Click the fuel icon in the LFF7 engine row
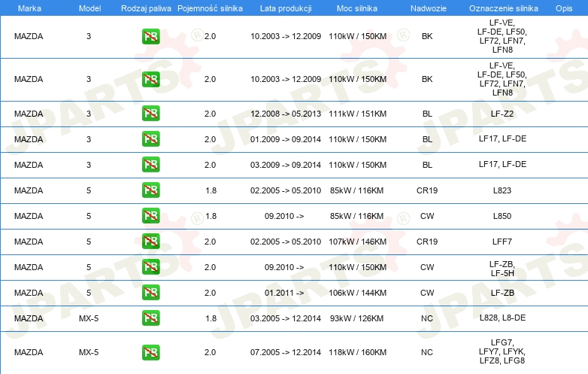588x374 pixels. 150,242
